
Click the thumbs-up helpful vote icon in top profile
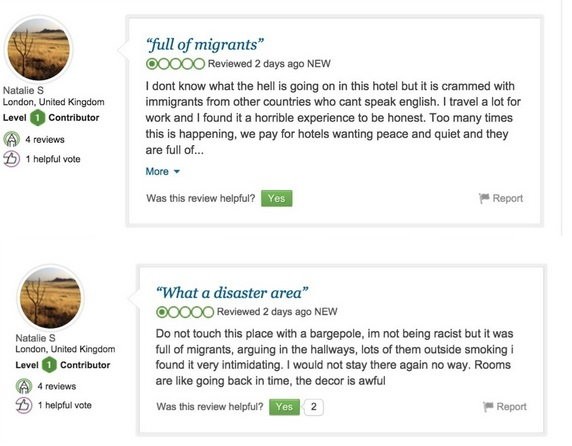pos(12,159)
